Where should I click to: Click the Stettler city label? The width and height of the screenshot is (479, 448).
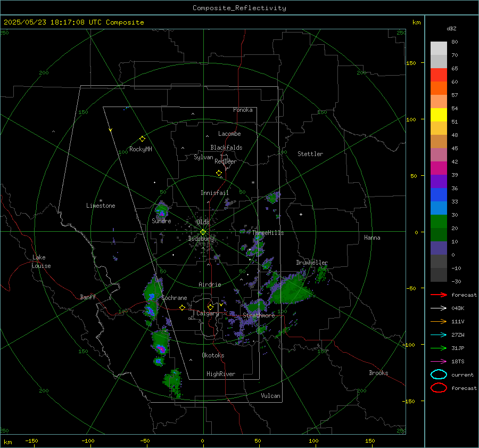coord(310,154)
